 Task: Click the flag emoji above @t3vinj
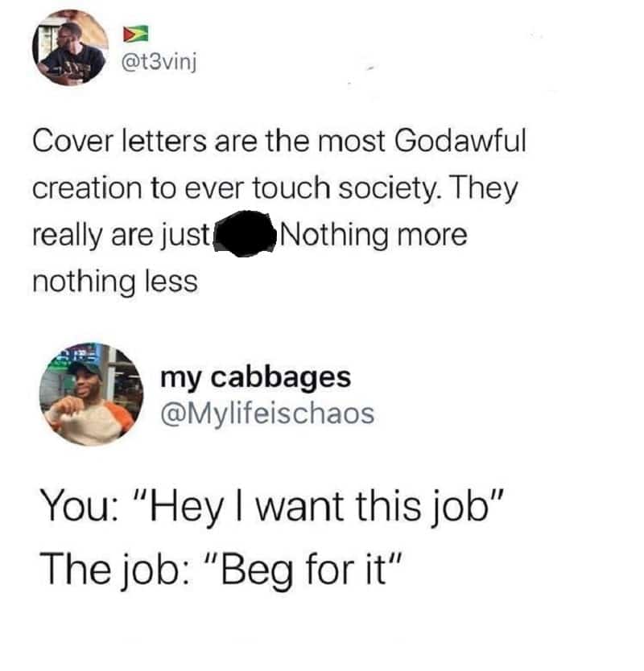tap(136, 34)
